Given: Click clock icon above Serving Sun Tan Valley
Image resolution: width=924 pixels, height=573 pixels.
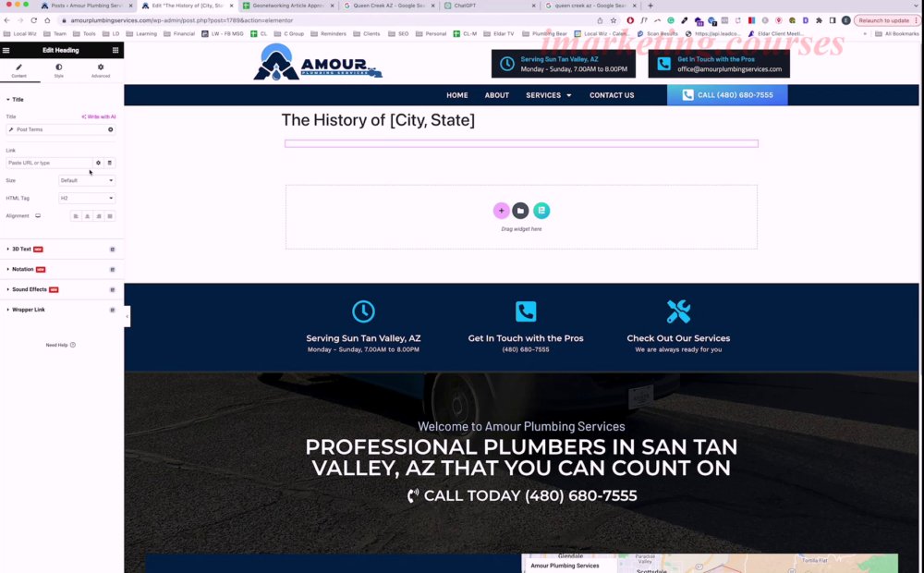Looking at the screenshot, I should [x=363, y=311].
